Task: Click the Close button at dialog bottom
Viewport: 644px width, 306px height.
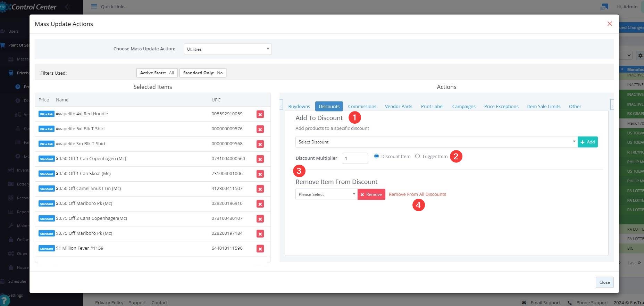Action: (604, 282)
